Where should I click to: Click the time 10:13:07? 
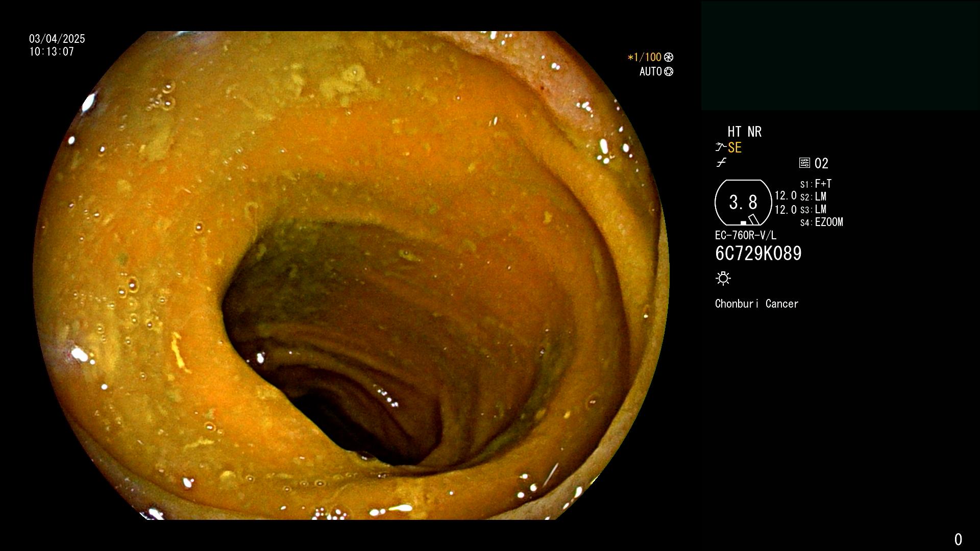52,52
